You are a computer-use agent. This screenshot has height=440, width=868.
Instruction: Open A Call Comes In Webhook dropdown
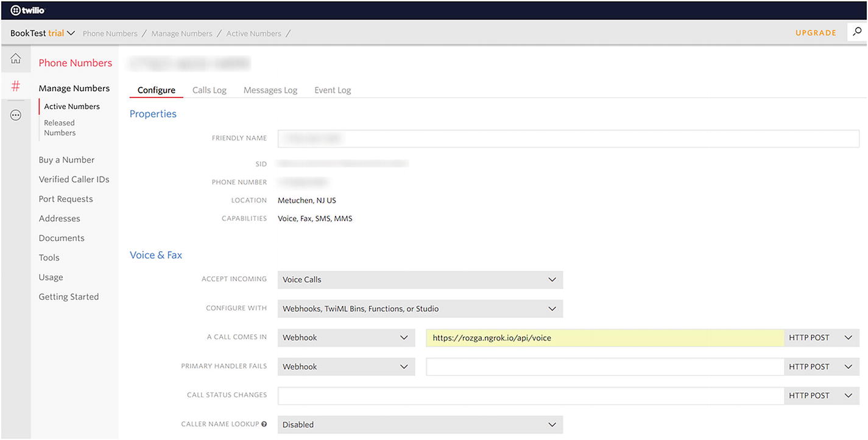345,338
